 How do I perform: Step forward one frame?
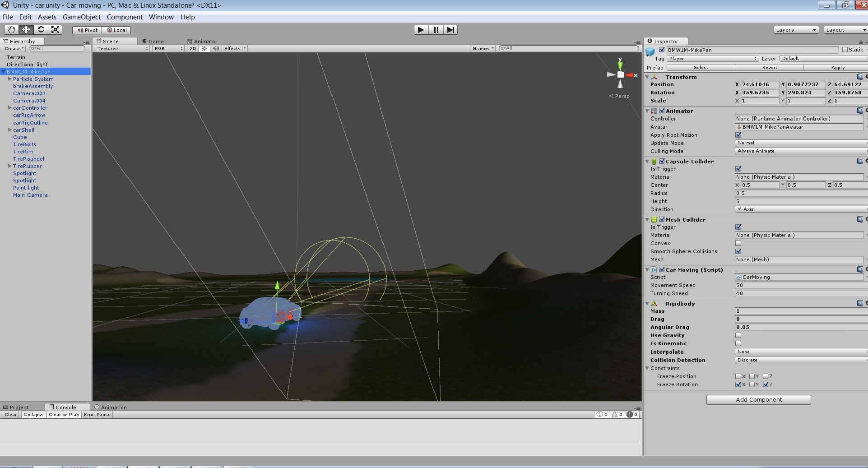click(x=450, y=30)
